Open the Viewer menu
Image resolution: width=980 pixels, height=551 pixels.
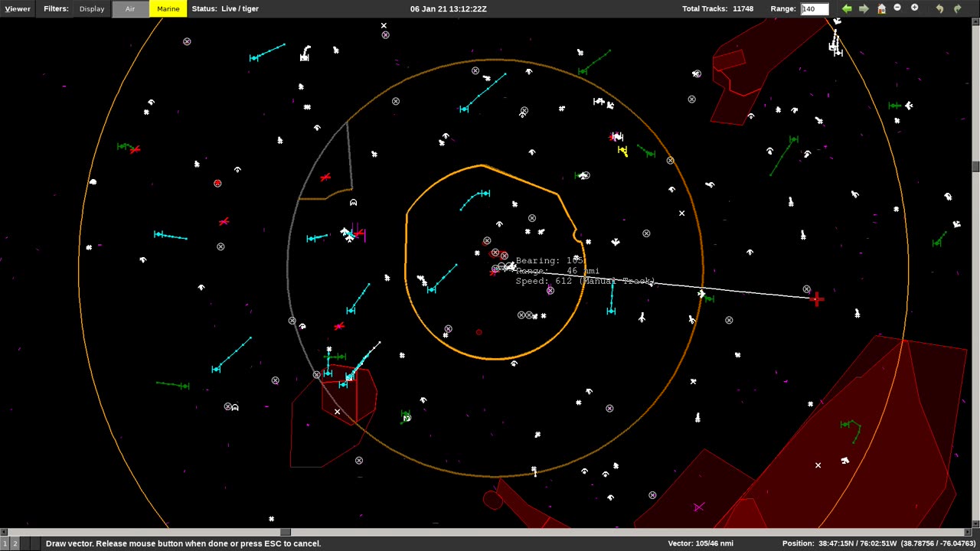tap(18, 8)
